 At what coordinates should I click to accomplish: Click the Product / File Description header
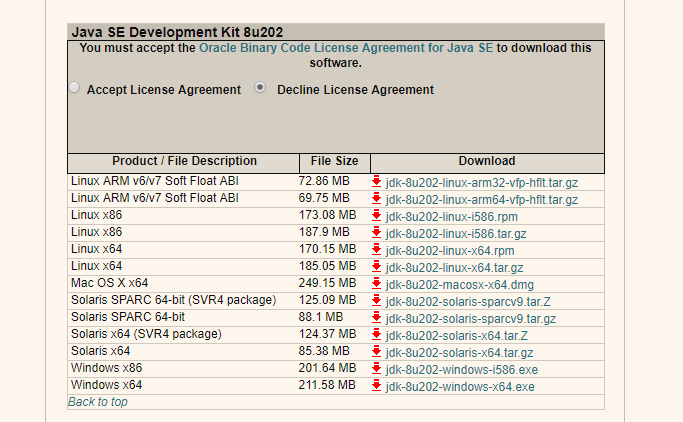184,161
